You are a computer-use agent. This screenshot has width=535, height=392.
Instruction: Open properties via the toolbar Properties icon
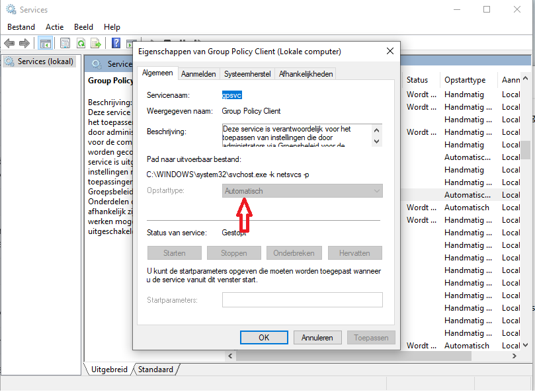(x=65, y=43)
